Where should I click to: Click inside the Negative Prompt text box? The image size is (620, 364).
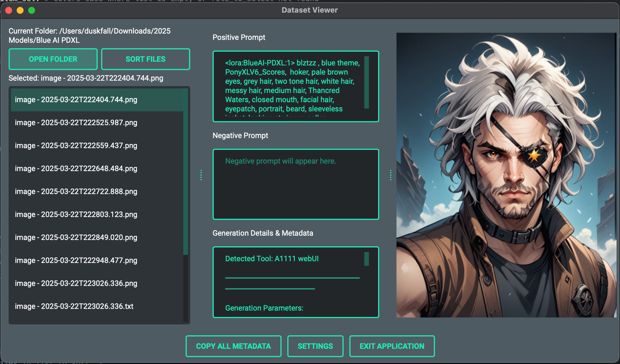click(296, 184)
